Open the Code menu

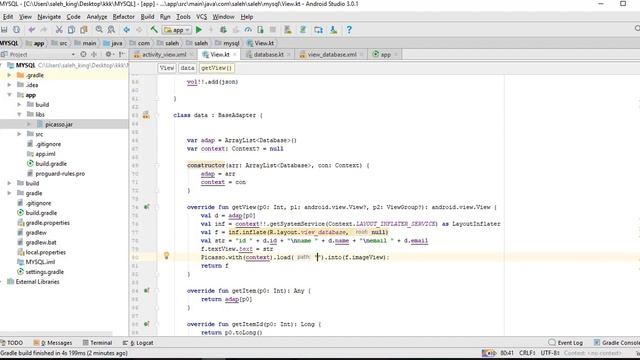pyautogui.click(x=73, y=17)
